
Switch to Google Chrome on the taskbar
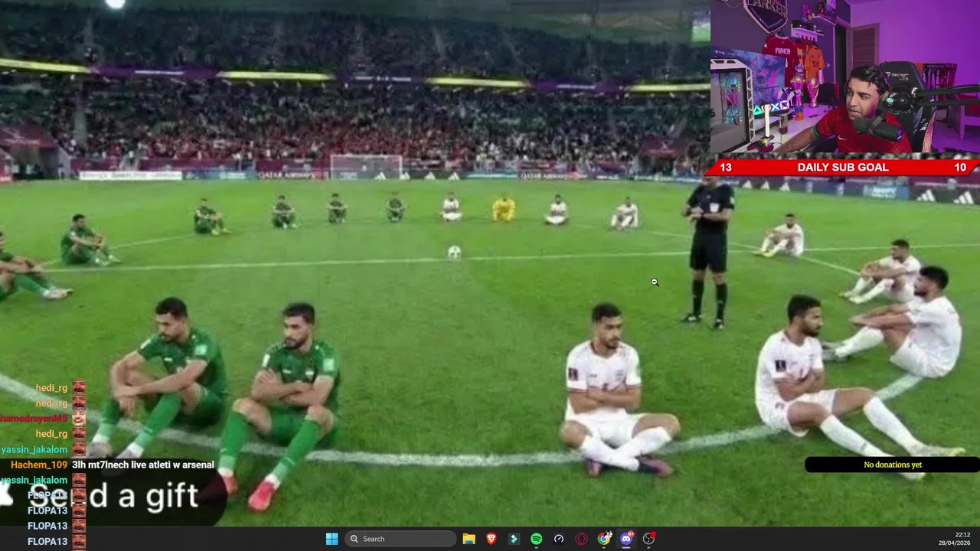(604, 539)
